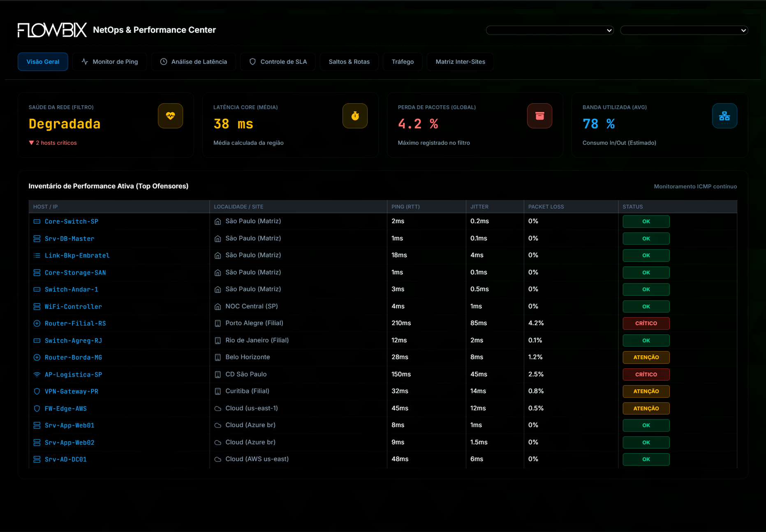The image size is (766, 532).
Task: Click the router icon beside Router-Filial-RS
Action: click(37, 323)
